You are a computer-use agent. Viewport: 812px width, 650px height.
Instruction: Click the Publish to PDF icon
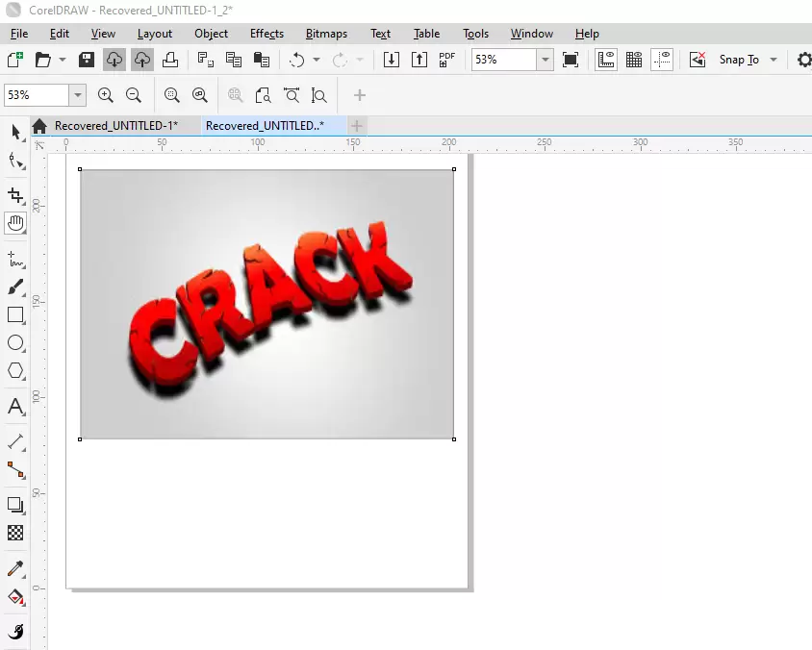tap(446, 60)
